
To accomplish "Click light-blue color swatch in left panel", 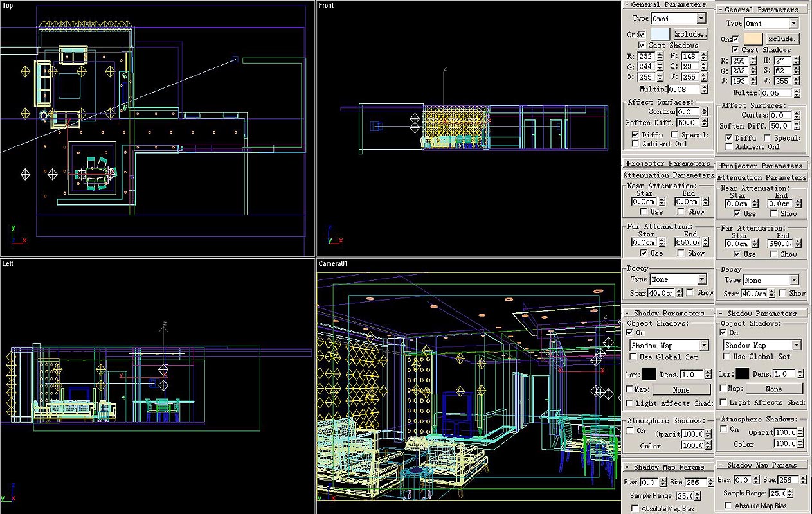I will pyautogui.click(x=660, y=34).
